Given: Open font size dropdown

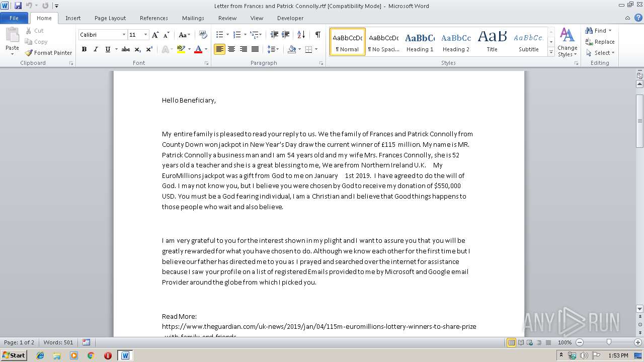Looking at the screenshot, I should click(x=146, y=35).
